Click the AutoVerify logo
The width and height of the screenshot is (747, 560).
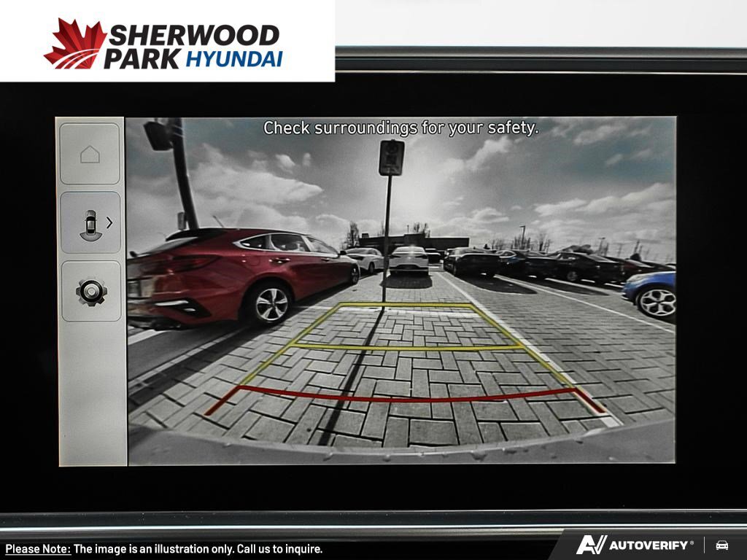(x=635, y=545)
